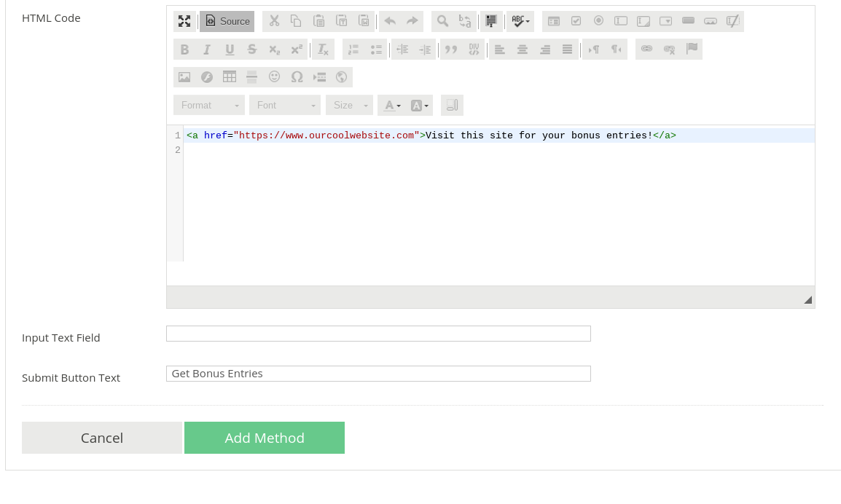Image resolution: width=841 pixels, height=504 pixels.
Task: Click the Insert Table icon
Action: point(230,77)
